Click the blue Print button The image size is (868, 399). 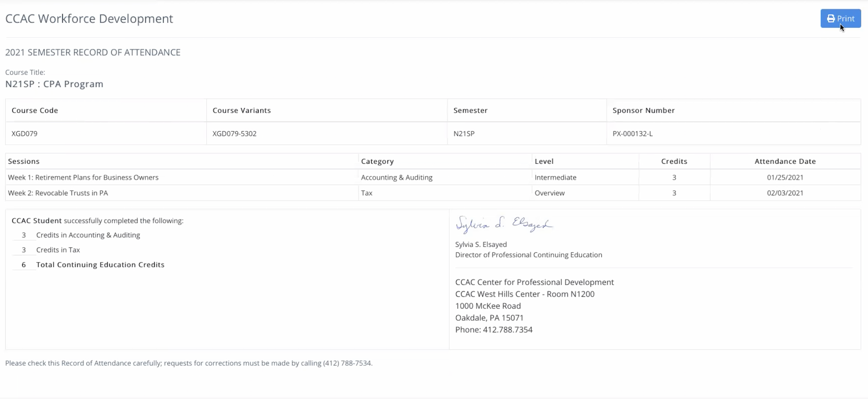(x=840, y=19)
